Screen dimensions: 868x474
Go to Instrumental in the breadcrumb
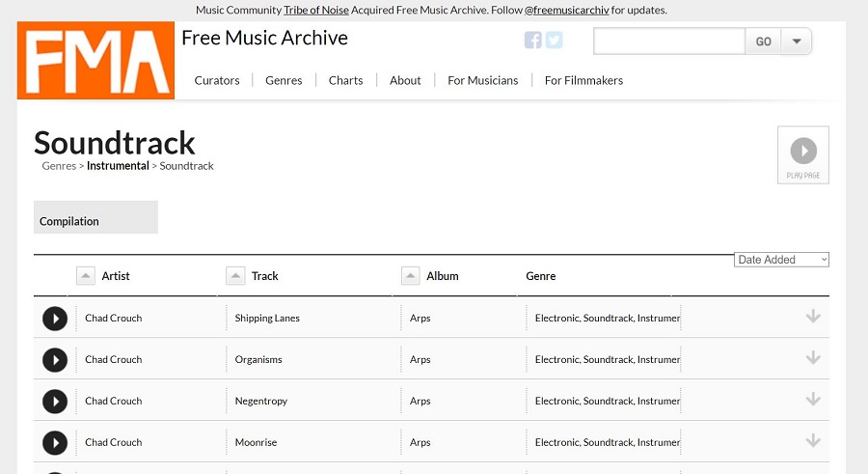(x=118, y=166)
